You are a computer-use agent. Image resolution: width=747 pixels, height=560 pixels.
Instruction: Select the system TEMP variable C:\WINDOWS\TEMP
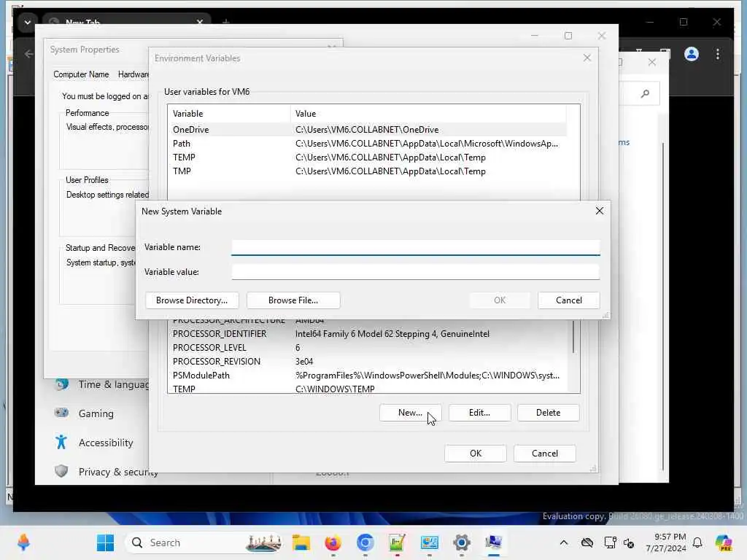point(368,389)
